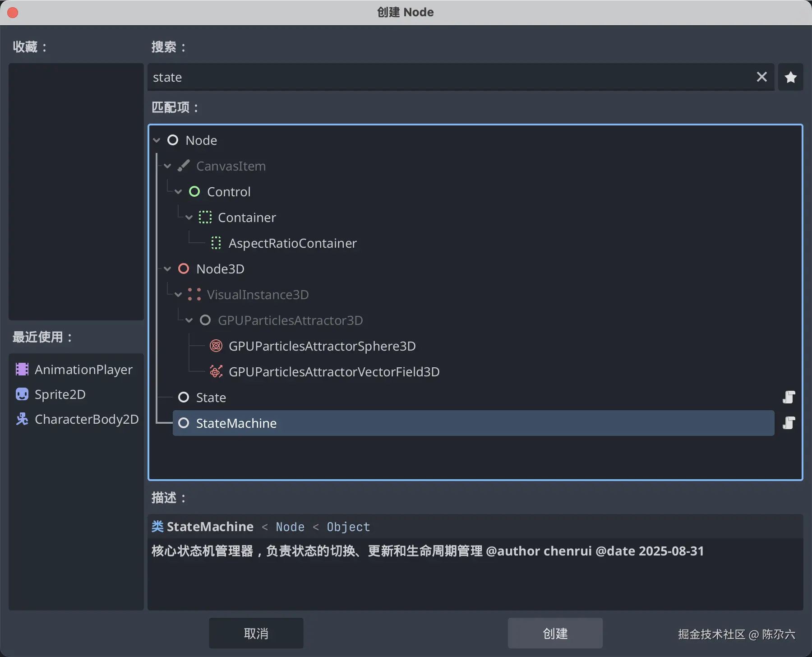Open the Node link in description
The height and width of the screenshot is (657, 812).
click(x=290, y=527)
